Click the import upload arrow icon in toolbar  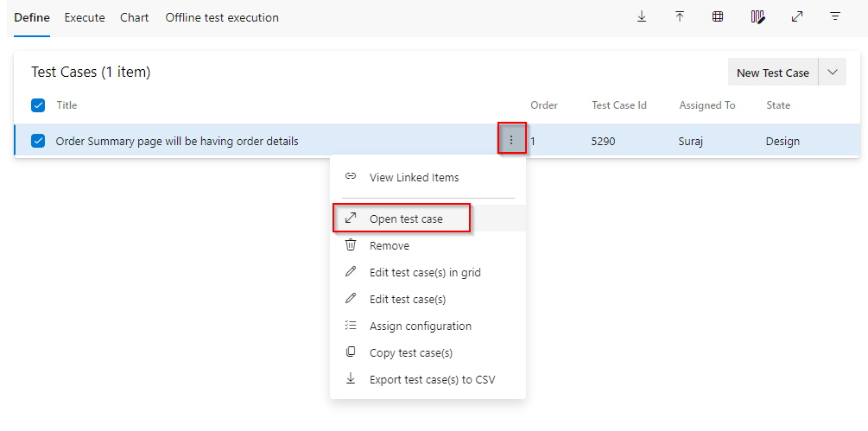679,16
